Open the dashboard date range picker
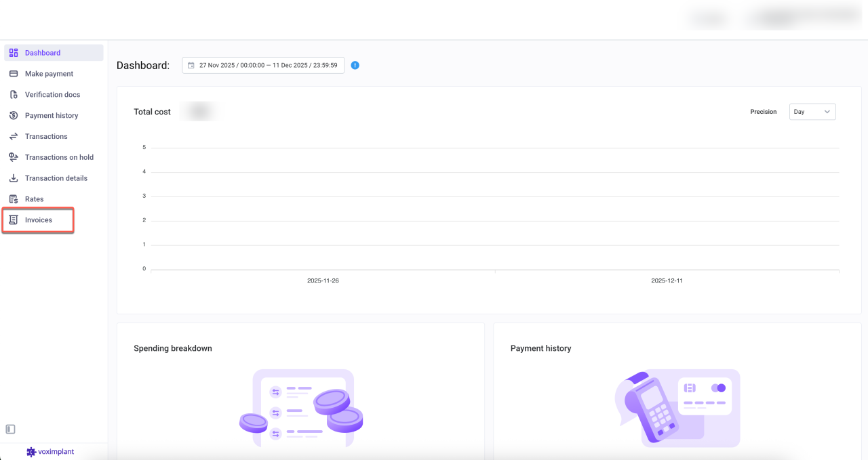Viewport: 868px width, 460px height. (263, 66)
